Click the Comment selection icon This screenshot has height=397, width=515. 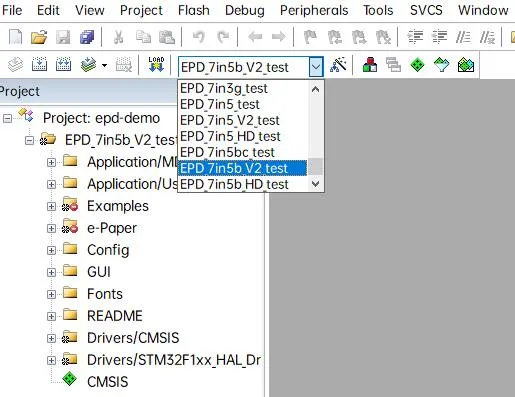point(463,37)
